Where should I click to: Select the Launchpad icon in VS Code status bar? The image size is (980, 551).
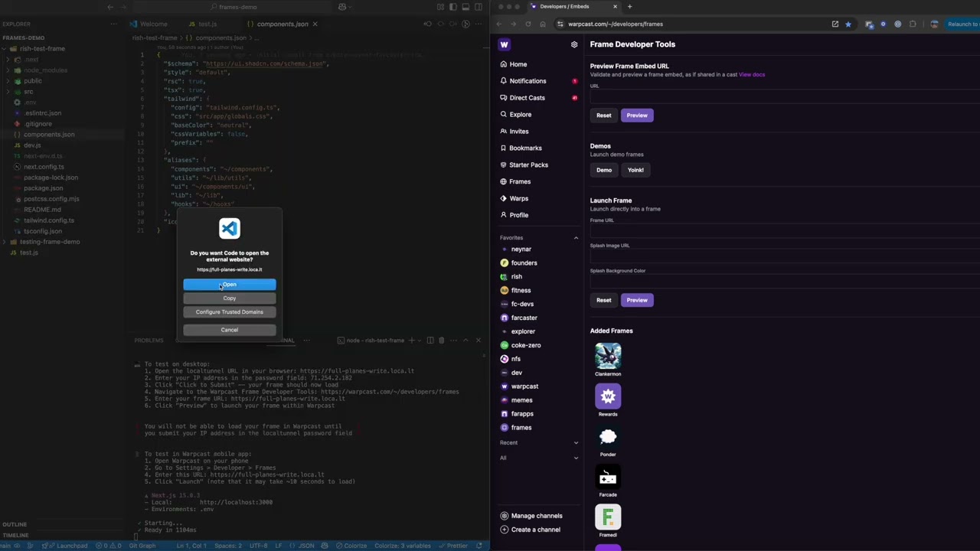(71, 546)
